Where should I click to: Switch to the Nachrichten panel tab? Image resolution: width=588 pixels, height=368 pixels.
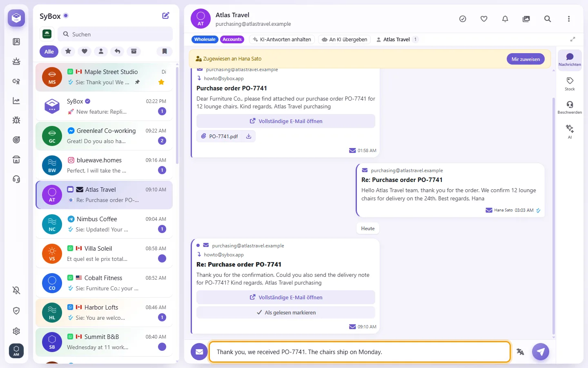coord(570,60)
